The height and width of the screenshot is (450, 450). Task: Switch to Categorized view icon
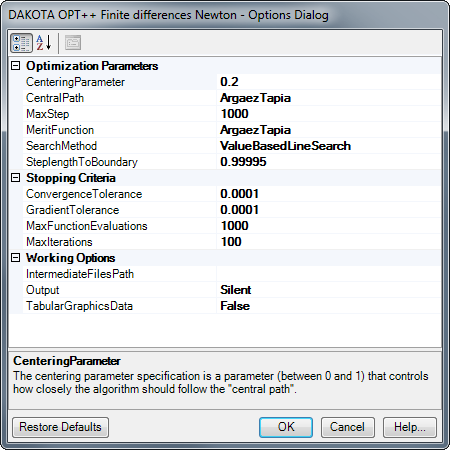click(21, 43)
